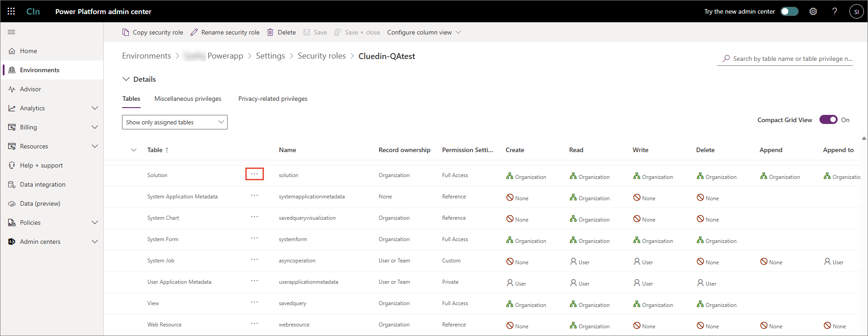Viewport: 868px width, 336px height.
Task: Focus the table name search field
Action: 785,59
